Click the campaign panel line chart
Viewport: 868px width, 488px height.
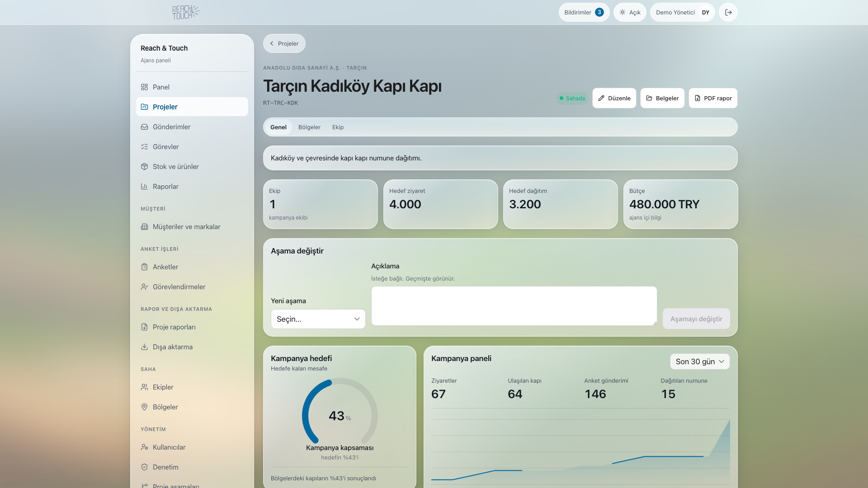tap(580, 452)
